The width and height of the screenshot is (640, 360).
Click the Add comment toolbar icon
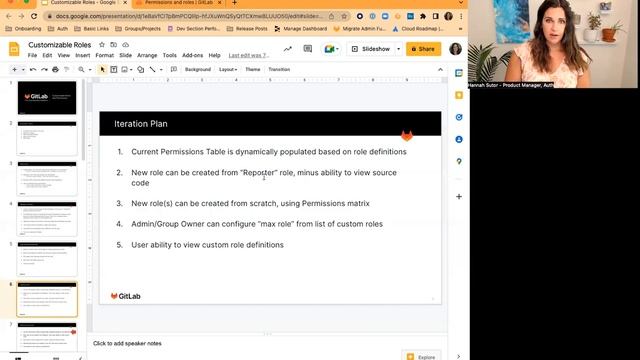[x=173, y=69]
